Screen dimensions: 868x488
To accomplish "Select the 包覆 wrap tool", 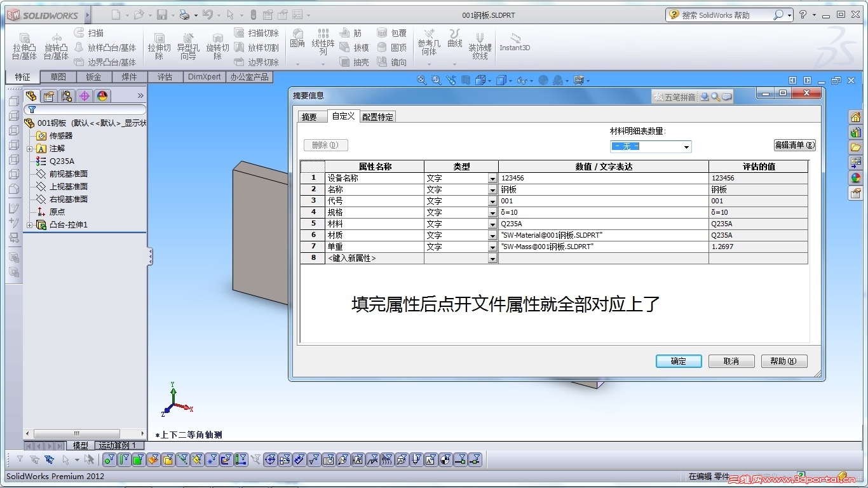I will 391,33.
